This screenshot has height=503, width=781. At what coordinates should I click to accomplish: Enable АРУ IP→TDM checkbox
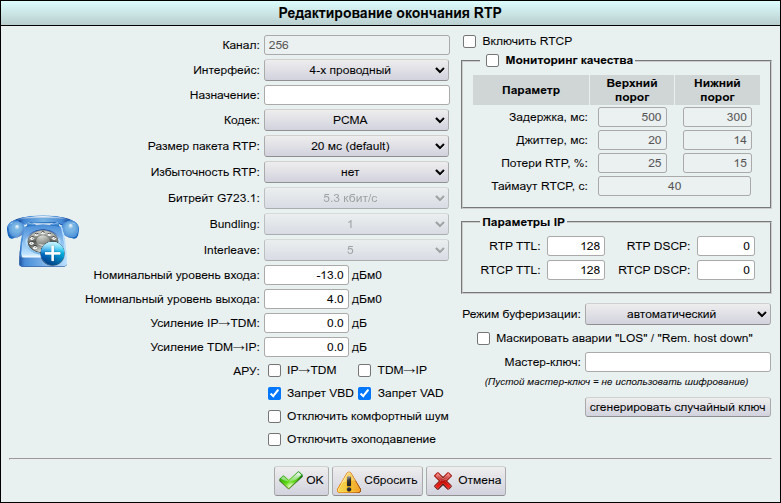coord(274,370)
